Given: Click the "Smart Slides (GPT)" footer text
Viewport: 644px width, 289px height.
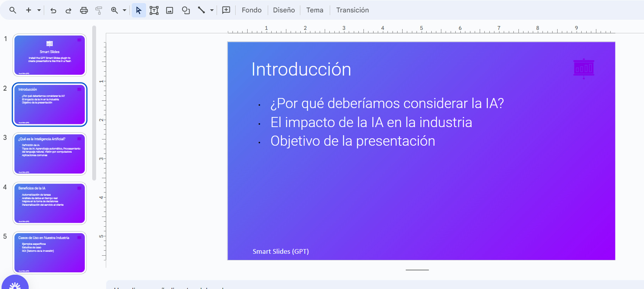Looking at the screenshot, I should point(281,251).
